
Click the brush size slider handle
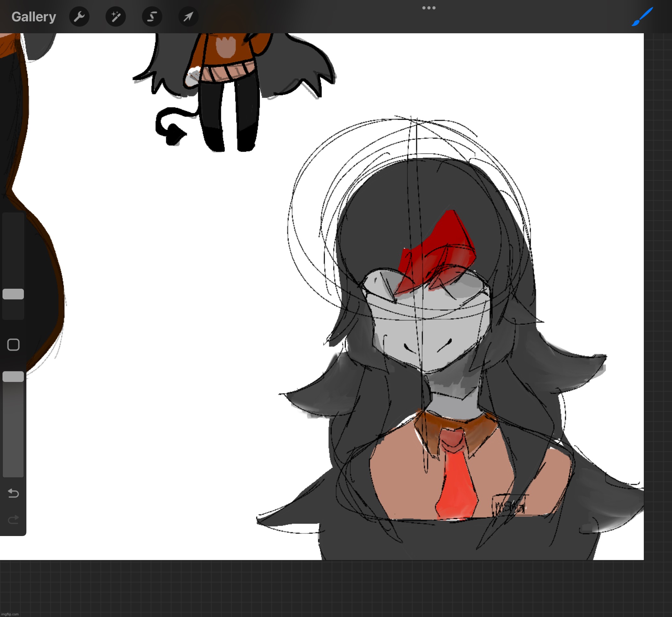pyautogui.click(x=14, y=294)
